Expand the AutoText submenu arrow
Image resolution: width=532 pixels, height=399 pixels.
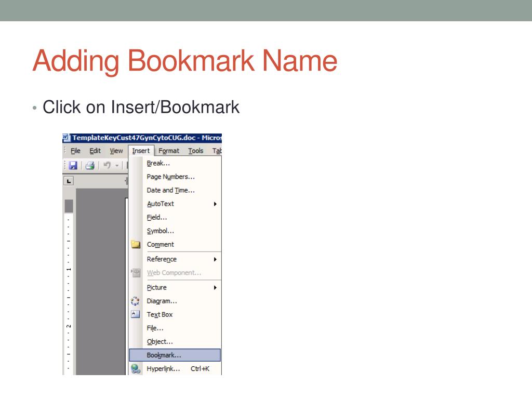coord(215,204)
